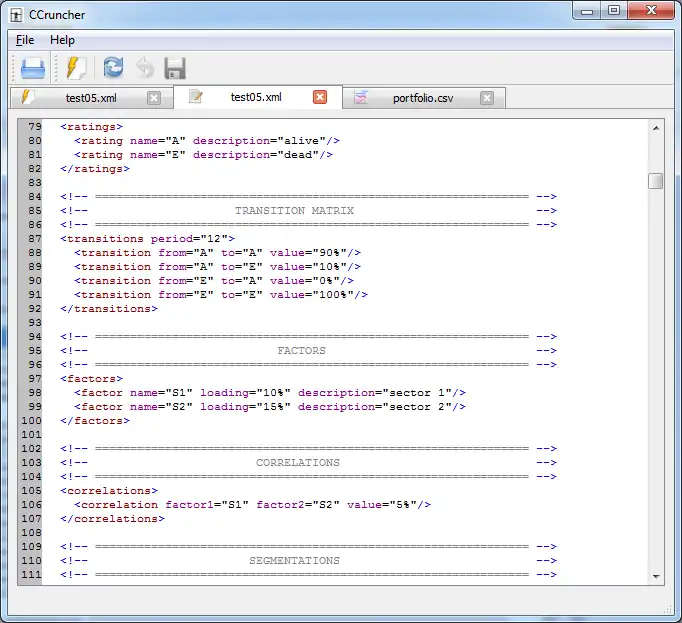Click the floppy disk save icon
This screenshot has height=623, width=682.
175,68
